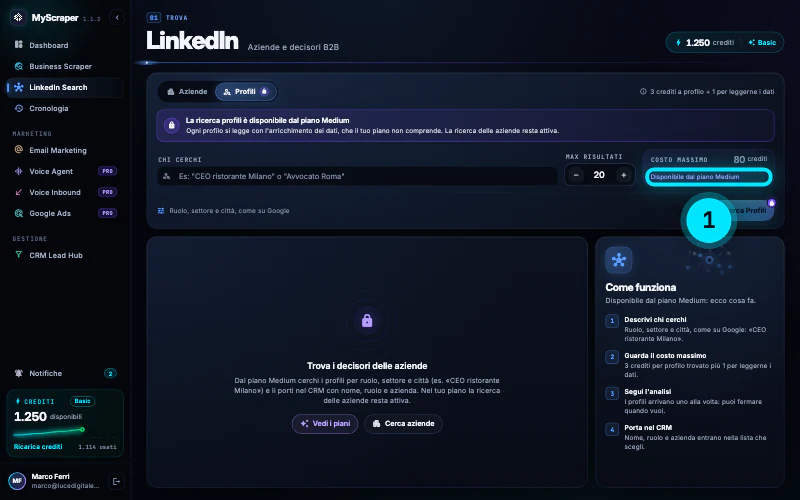This screenshot has height=500, width=800.
Task: Click the logout icon next to Marco Ferri
Action: 116,481
